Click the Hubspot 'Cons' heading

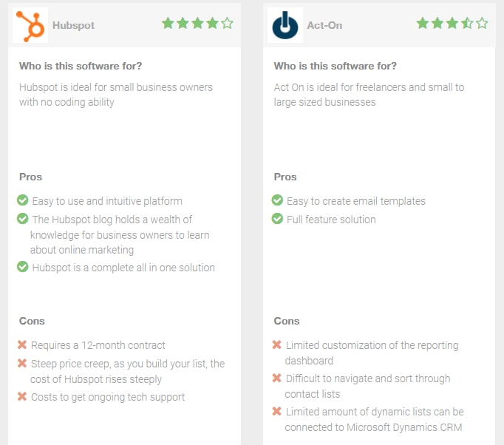(x=32, y=321)
